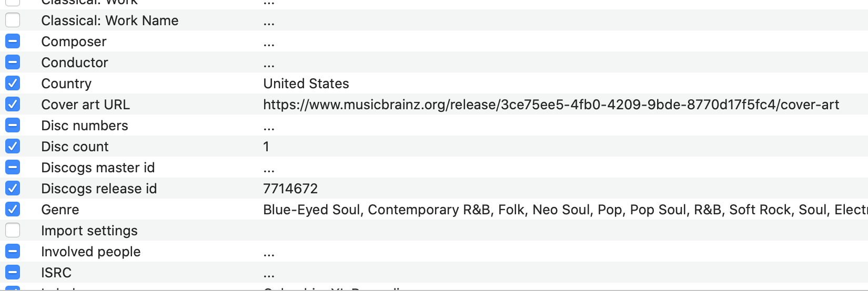Enable the Import settings checkbox

click(13, 231)
